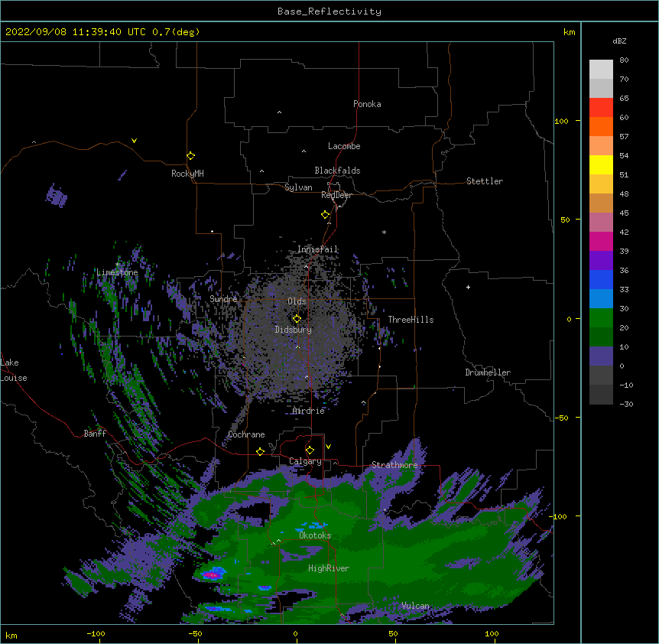Click the Lacombe city label

344,146
